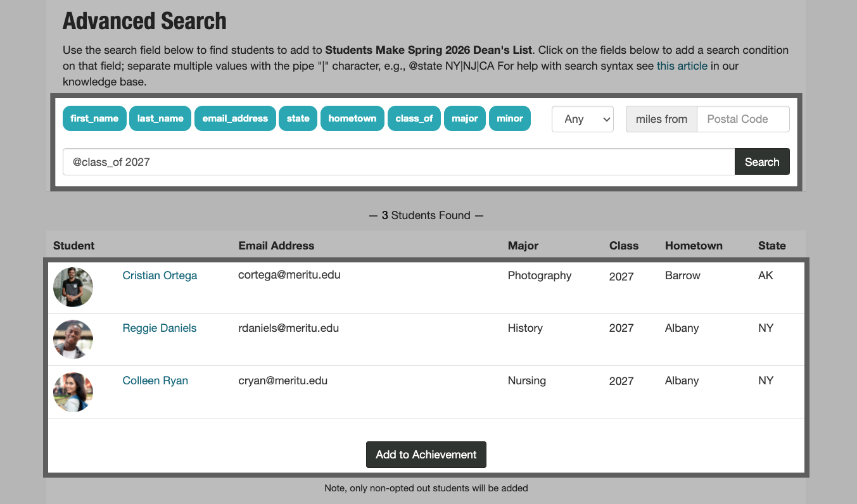
Task: View Colleen Ryan's student record
Action: click(155, 381)
